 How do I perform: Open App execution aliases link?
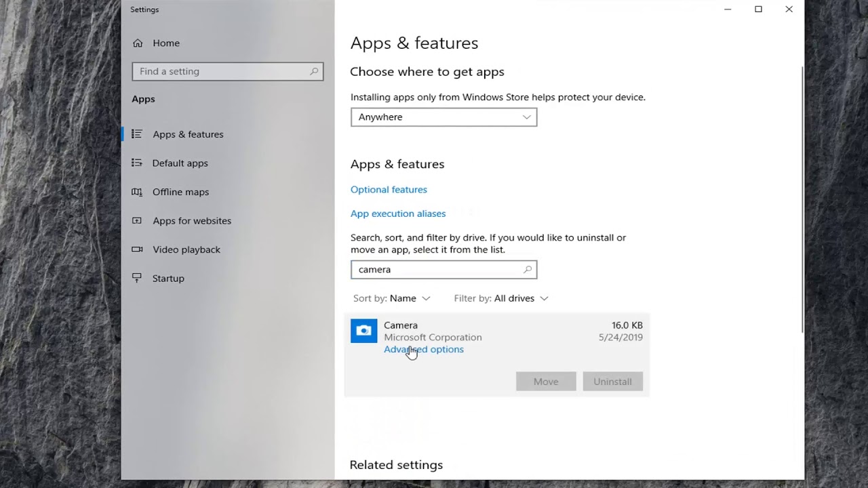coord(398,213)
